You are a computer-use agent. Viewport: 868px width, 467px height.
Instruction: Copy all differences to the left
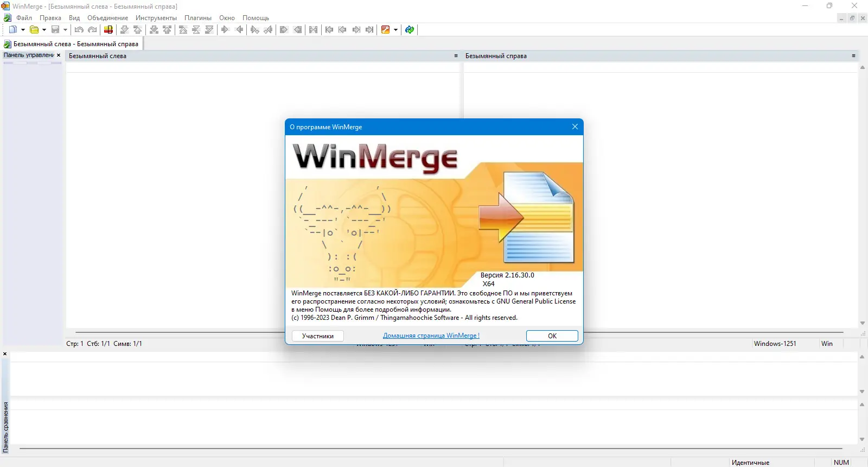(x=298, y=30)
